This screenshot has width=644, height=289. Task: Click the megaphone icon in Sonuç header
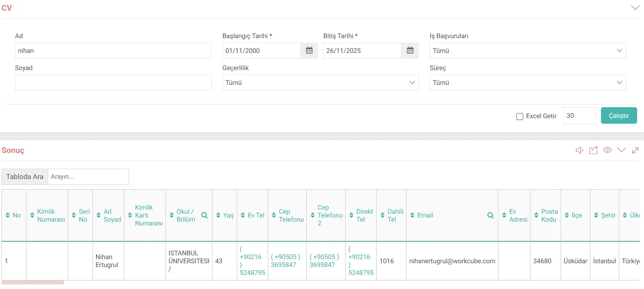click(579, 150)
